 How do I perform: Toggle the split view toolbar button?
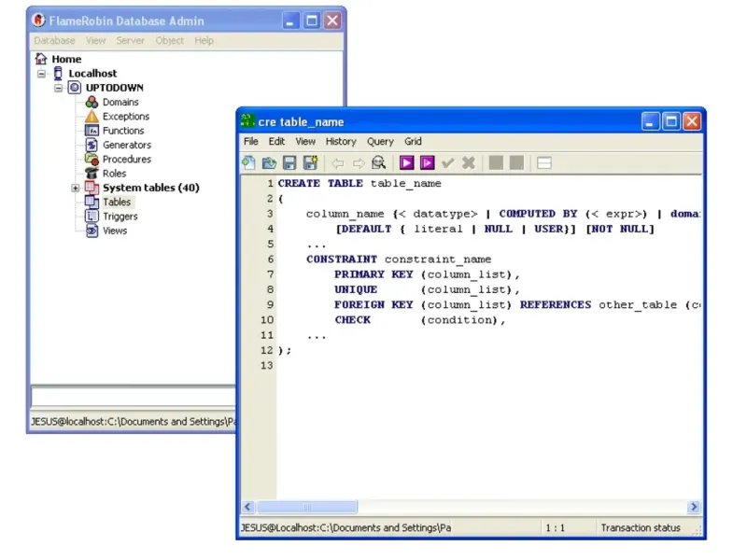(544, 162)
